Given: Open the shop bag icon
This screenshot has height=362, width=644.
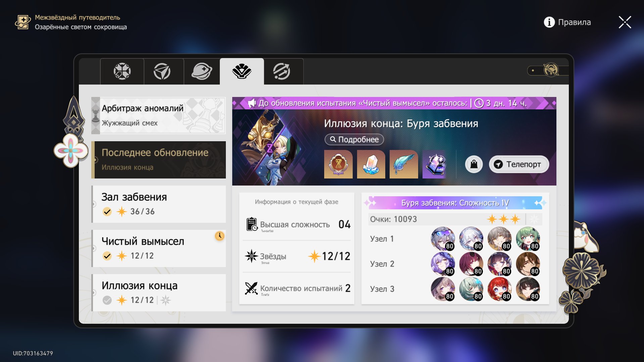Looking at the screenshot, I should pyautogui.click(x=474, y=164).
